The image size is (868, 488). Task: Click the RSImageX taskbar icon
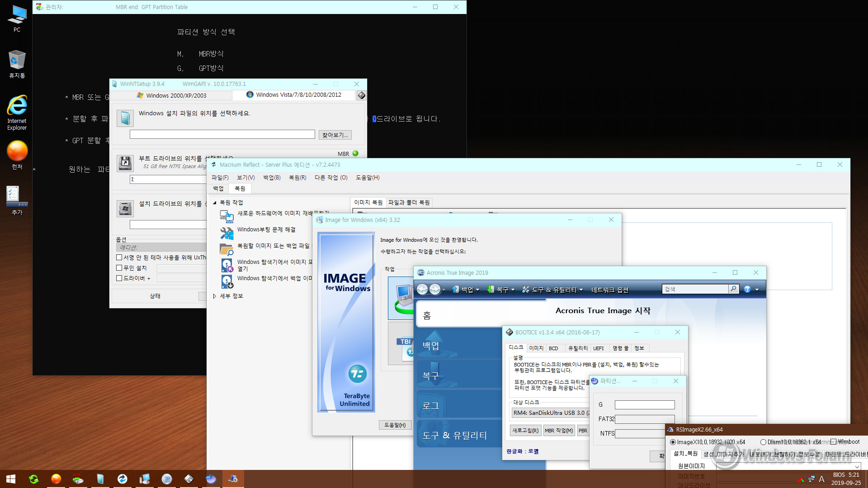[x=233, y=479]
